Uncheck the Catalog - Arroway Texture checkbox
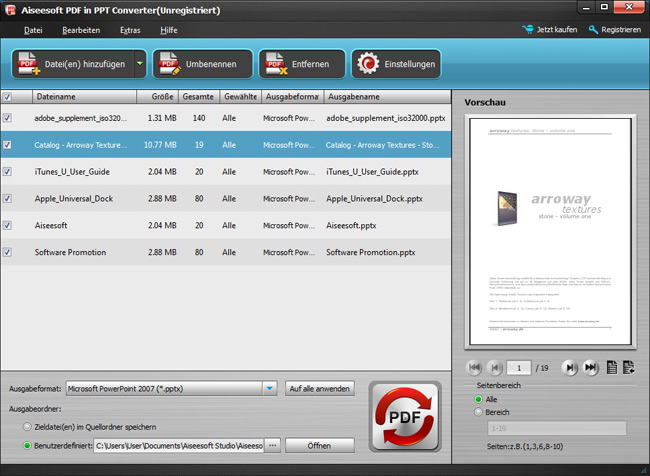Screen dimensions: 650x476 [7, 145]
